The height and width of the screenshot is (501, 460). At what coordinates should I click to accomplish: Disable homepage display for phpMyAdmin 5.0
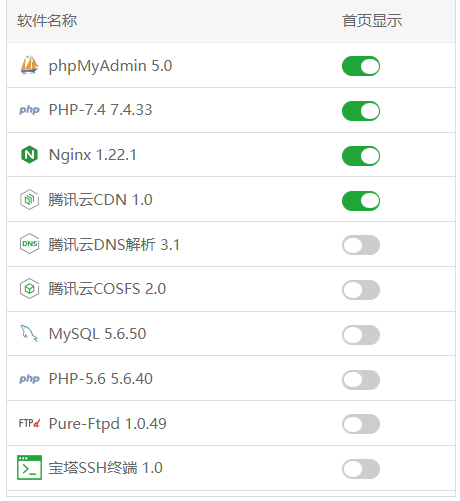pyautogui.click(x=361, y=66)
